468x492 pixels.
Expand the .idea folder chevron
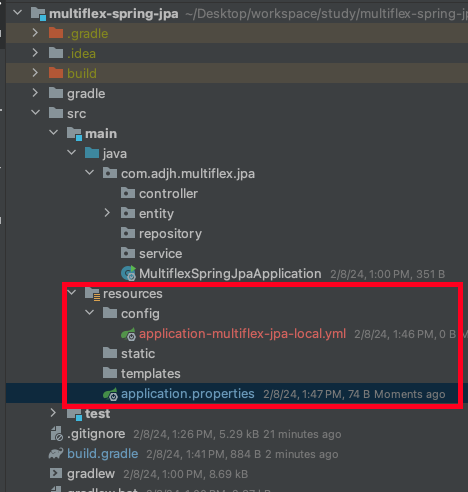point(35,53)
